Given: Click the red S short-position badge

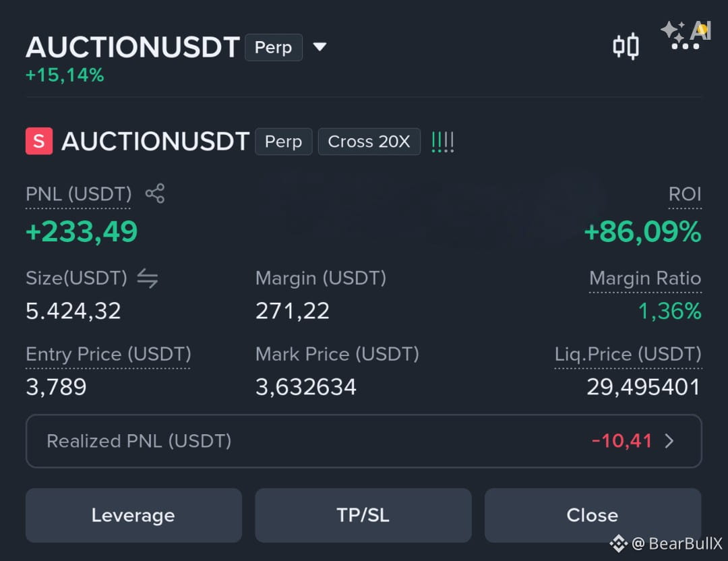Looking at the screenshot, I should 39,141.
